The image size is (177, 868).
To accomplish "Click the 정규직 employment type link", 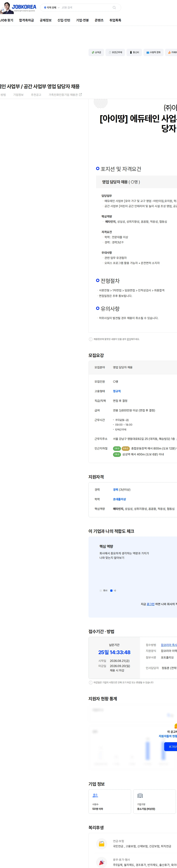I will point(117,391).
